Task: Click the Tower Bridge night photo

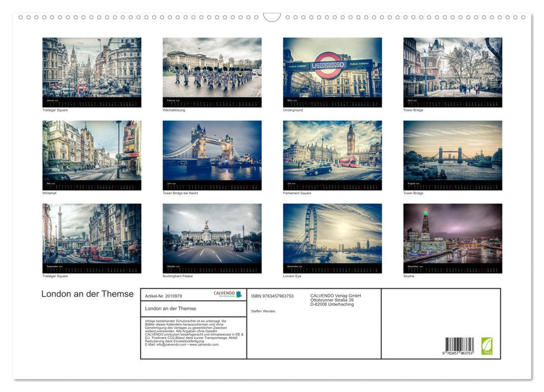Action: point(212,155)
